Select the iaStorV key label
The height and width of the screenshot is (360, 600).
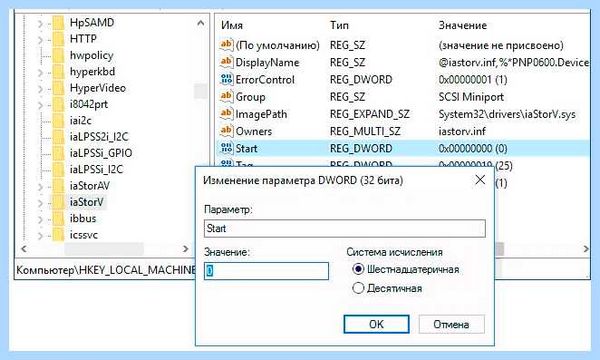point(86,202)
